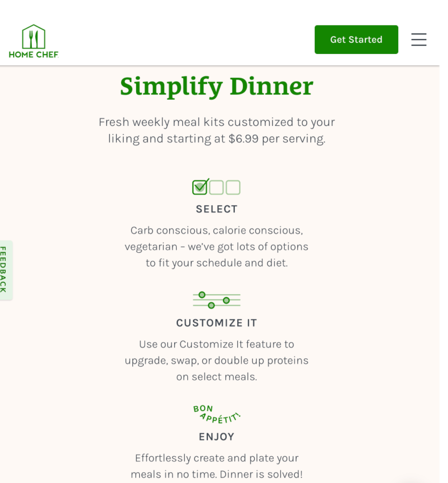Check the middle empty checkbox graphic
The width and height of the screenshot is (448, 483).
click(x=216, y=187)
